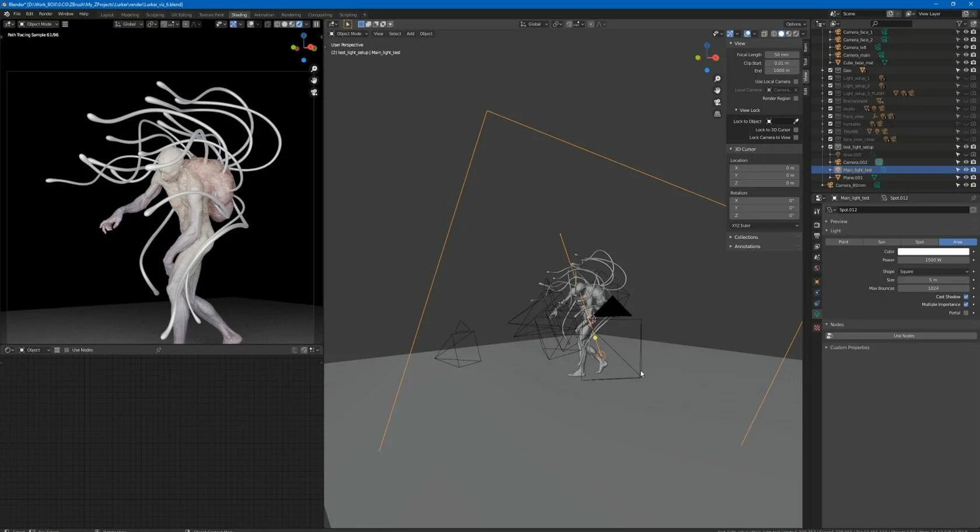Click the Power 1500 W field
This screenshot has width=980, height=532.
click(x=933, y=260)
